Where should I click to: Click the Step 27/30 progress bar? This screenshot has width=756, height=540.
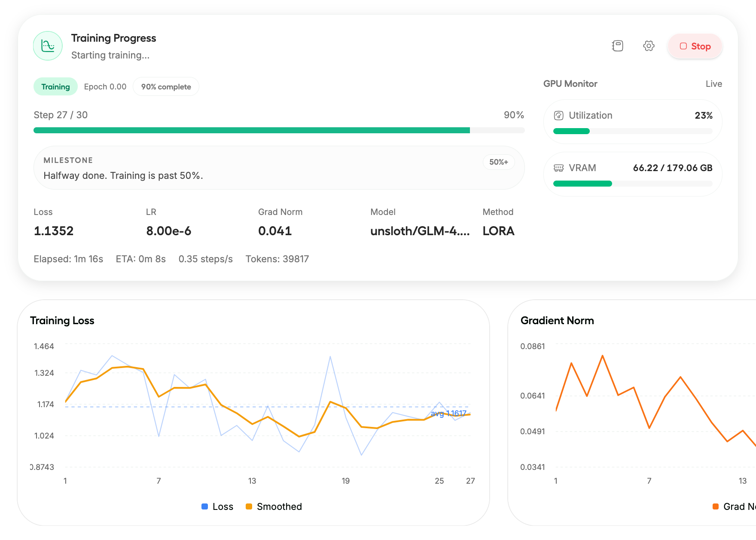[279, 130]
